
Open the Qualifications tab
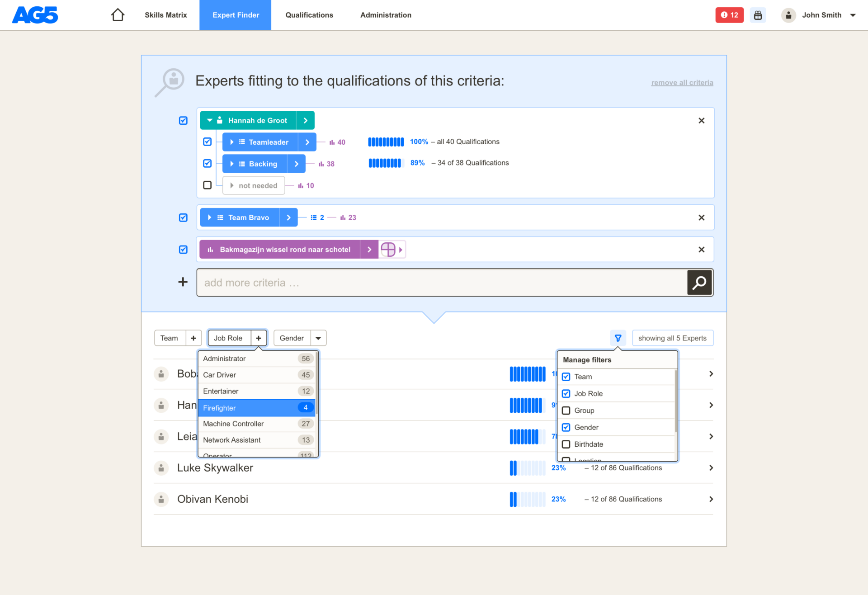309,15
